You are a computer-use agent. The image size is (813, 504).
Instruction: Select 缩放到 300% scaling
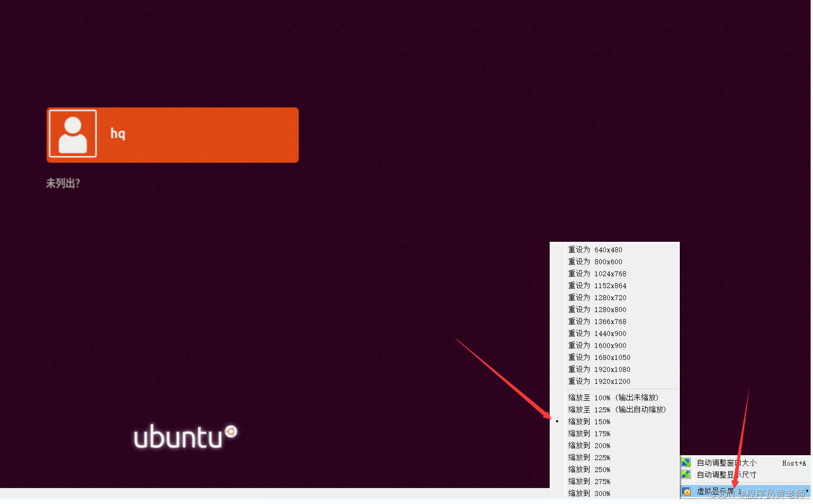tap(614, 494)
